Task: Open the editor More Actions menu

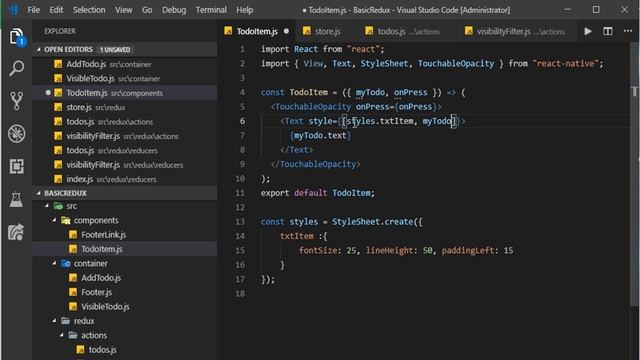Action: click(628, 31)
